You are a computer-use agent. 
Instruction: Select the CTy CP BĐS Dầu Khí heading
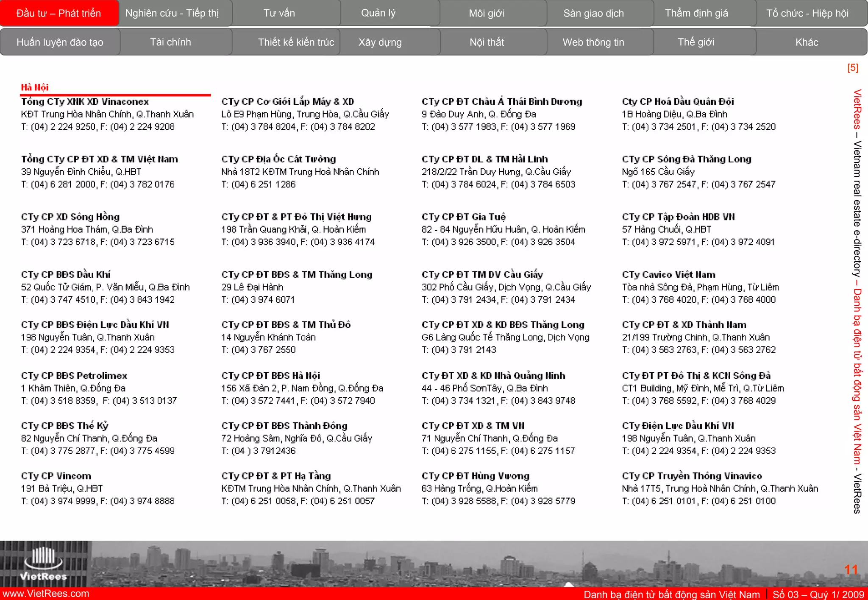[x=66, y=275]
